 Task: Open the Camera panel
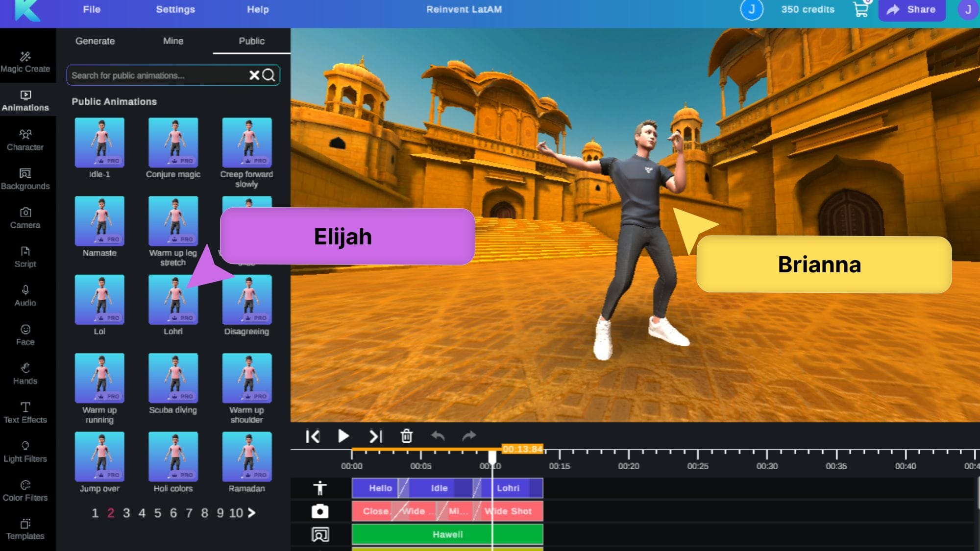[x=25, y=216]
